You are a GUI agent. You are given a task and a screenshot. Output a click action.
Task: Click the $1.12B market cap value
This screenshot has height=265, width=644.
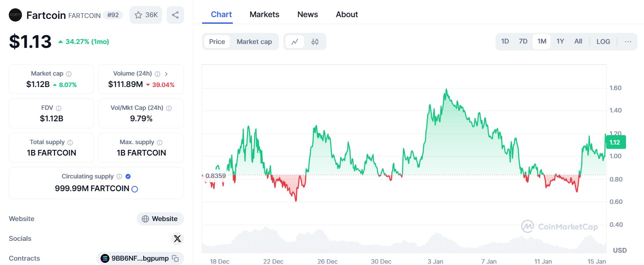38,84
